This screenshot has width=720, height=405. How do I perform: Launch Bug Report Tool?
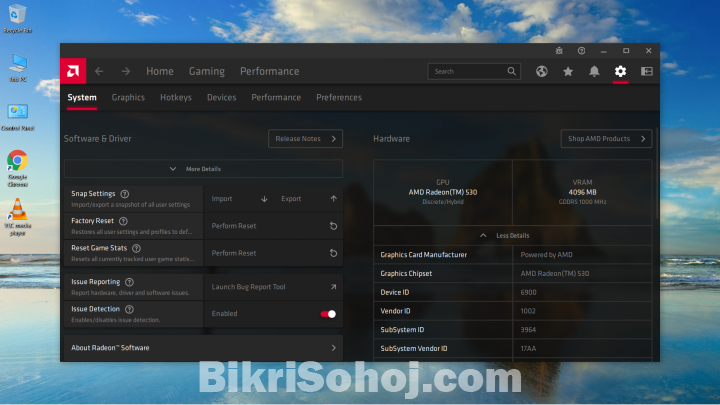[x=273, y=287]
